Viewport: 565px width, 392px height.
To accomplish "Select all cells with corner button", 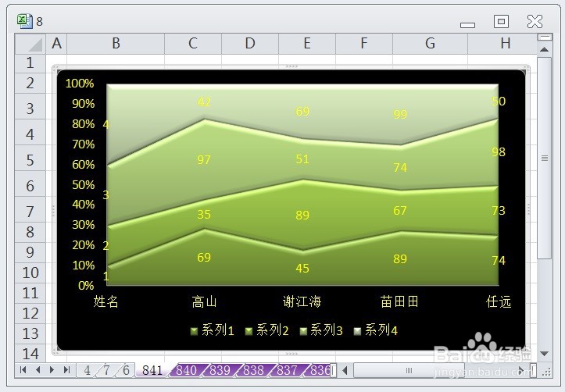I will coord(30,44).
